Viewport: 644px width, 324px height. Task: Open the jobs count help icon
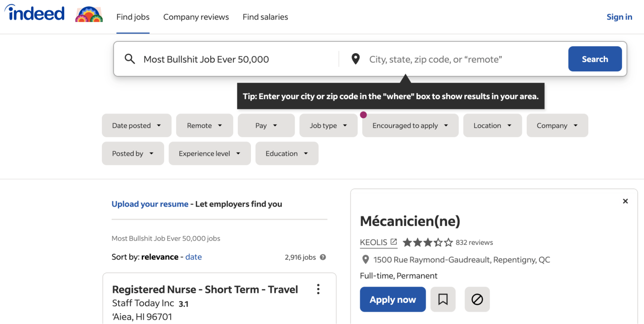click(323, 257)
